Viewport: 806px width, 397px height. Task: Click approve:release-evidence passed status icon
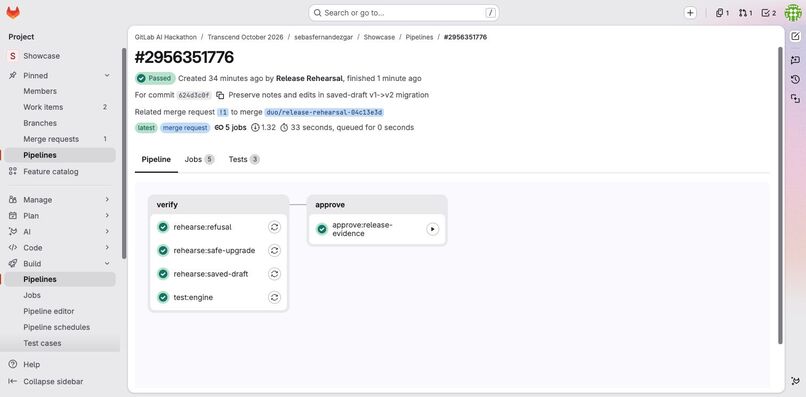[322, 229]
